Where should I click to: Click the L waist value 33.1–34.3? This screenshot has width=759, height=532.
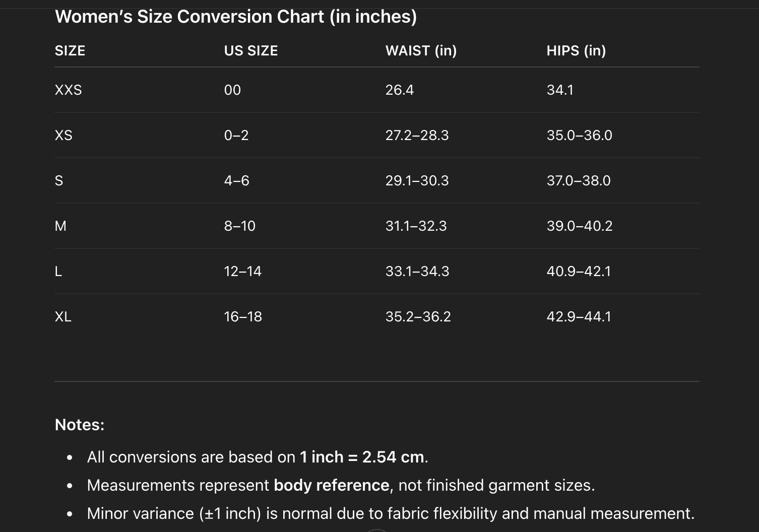tap(417, 272)
